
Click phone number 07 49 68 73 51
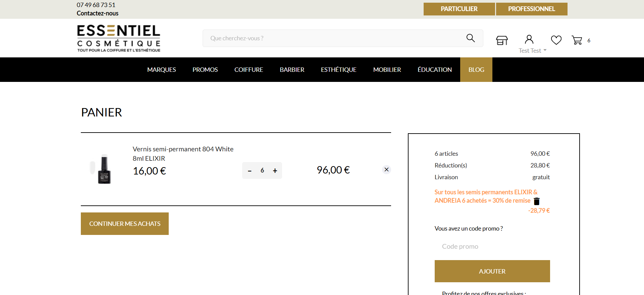tap(96, 5)
